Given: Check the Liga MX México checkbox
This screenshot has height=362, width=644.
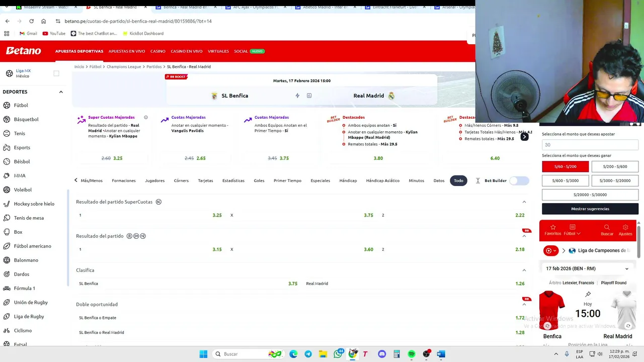Looking at the screenshot, I should pyautogui.click(x=56, y=73).
